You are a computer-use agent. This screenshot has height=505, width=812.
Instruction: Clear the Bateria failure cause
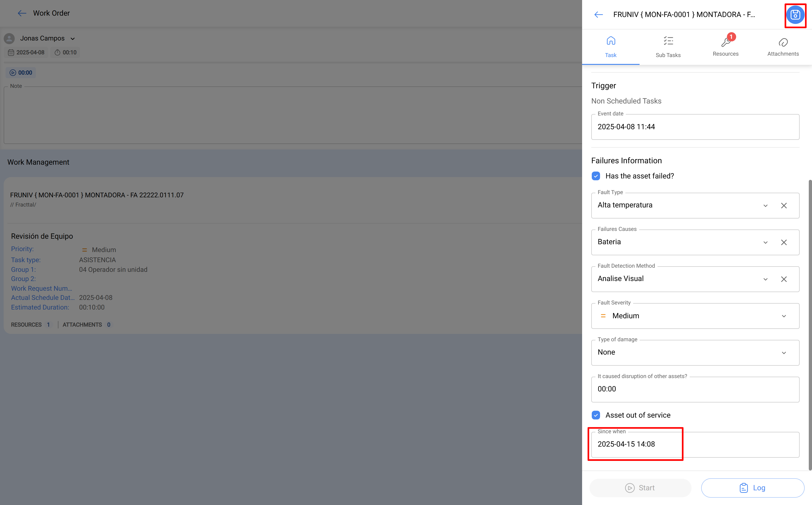784,242
